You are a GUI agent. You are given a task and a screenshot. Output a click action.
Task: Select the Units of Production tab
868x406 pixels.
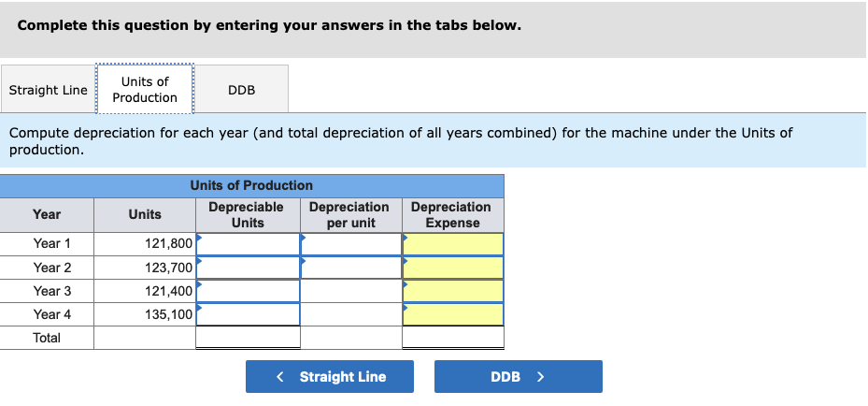[145, 90]
